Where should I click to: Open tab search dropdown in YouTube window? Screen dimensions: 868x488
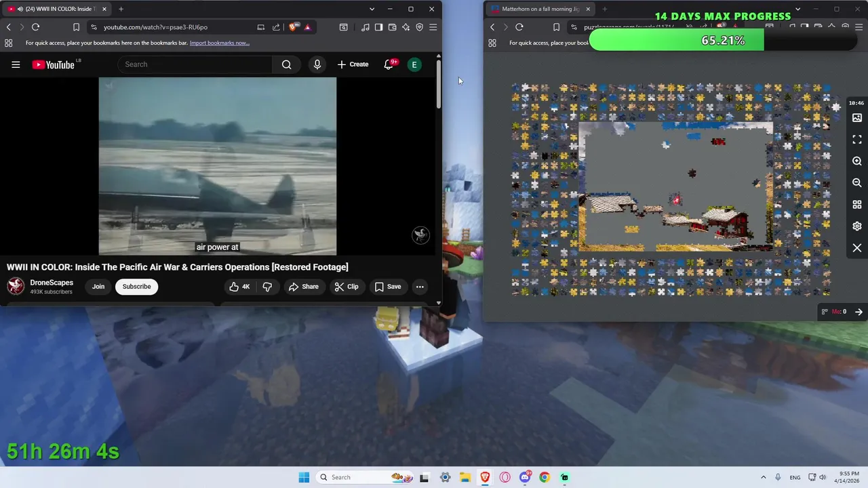372,9
